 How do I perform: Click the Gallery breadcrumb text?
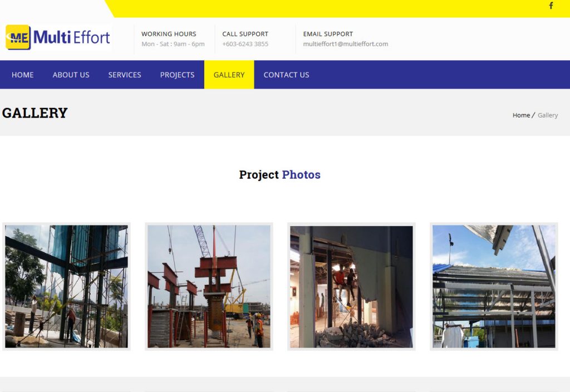pos(548,115)
